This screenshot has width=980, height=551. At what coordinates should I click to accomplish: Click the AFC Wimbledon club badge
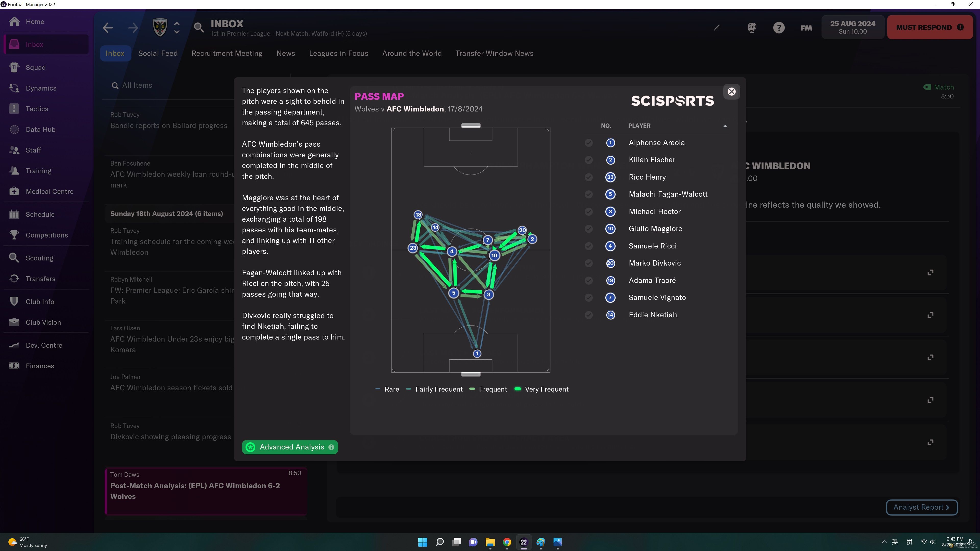160,28
